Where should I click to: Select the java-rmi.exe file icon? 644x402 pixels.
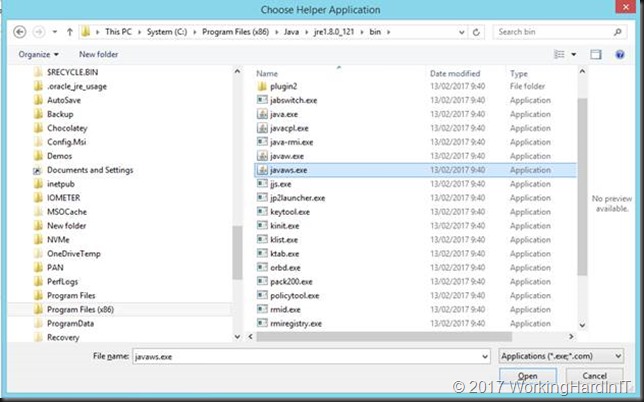(x=262, y=142)
